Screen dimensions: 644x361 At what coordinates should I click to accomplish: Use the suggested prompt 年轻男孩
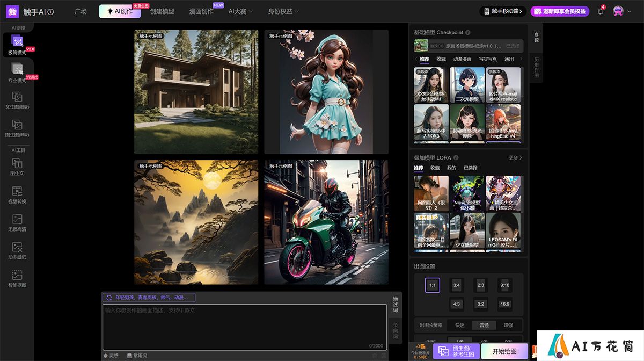click(149, 297)
